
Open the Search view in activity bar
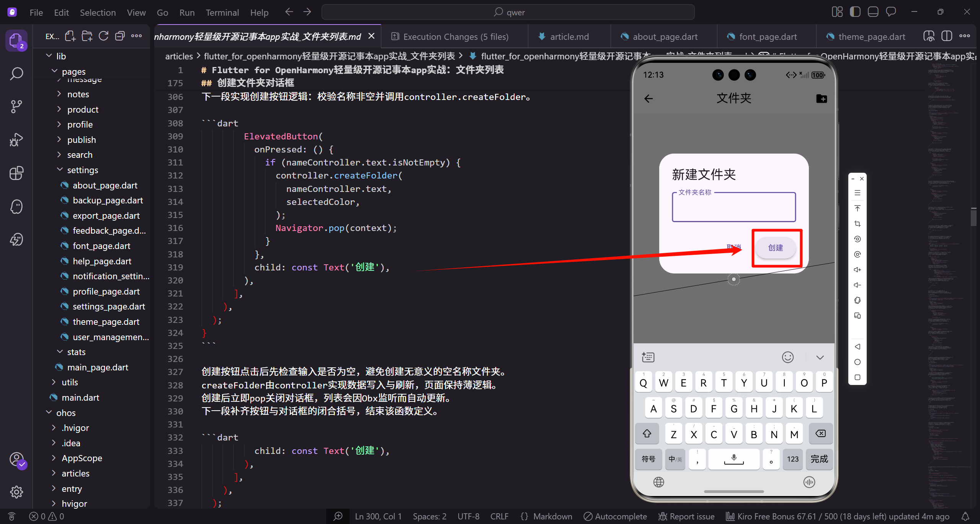tap(16, 73)
